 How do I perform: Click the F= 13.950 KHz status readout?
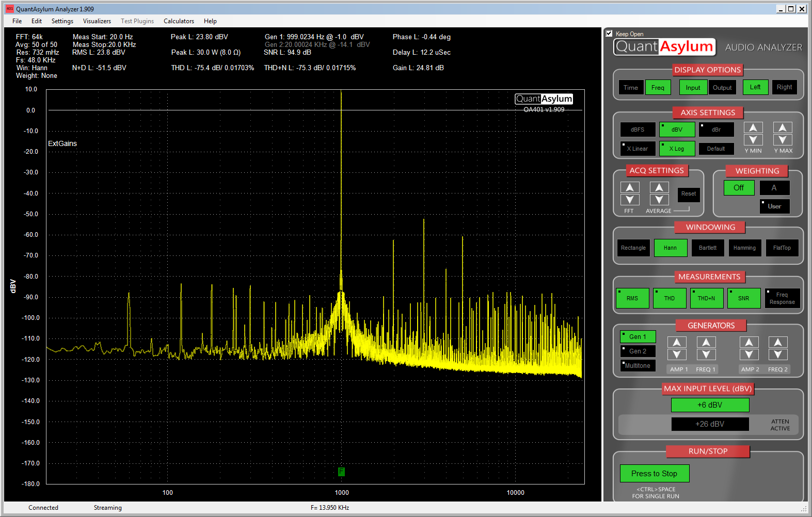coord(330,508)
